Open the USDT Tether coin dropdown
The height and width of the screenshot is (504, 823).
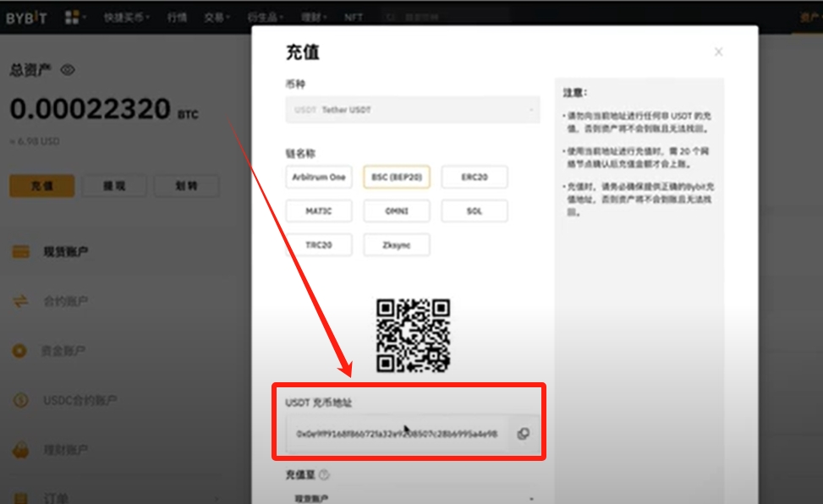pyautogui.click(x=413, y=110)
